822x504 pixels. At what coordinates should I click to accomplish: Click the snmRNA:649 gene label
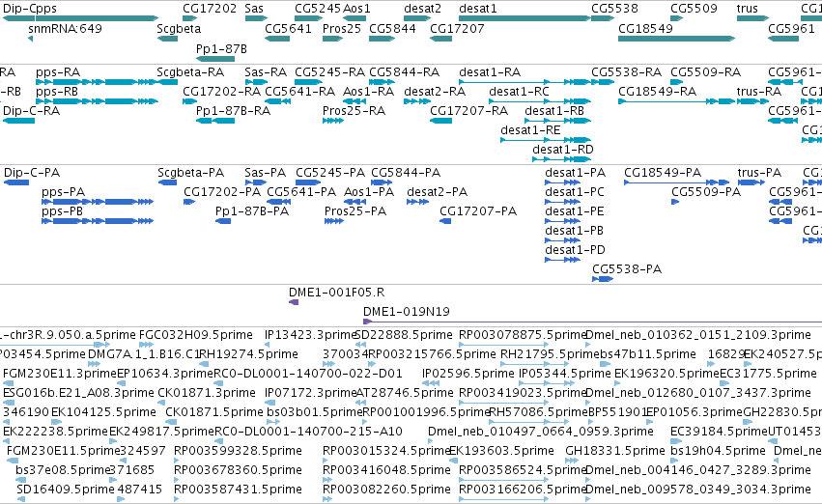65,29
